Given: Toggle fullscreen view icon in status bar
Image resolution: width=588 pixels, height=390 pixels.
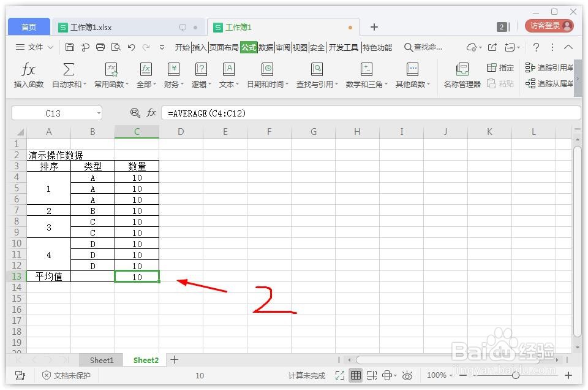Looking at the screenshot, I should pos(340,375).
